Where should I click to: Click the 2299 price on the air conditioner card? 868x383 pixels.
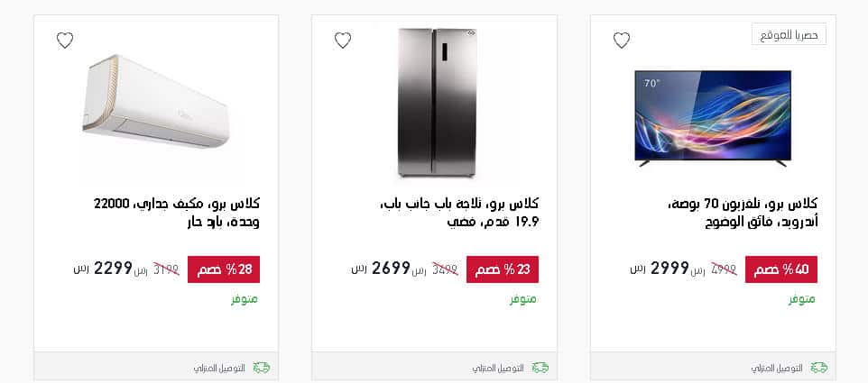(113, 269)
